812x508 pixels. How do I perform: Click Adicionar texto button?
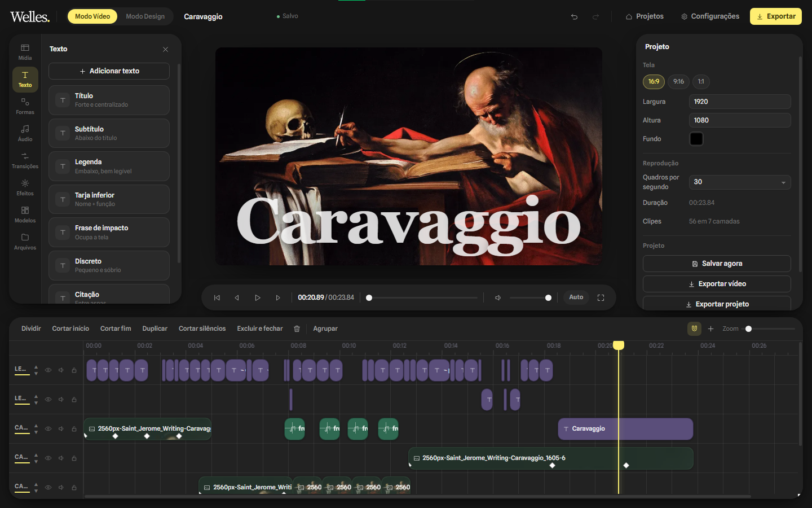click(109, 71)
